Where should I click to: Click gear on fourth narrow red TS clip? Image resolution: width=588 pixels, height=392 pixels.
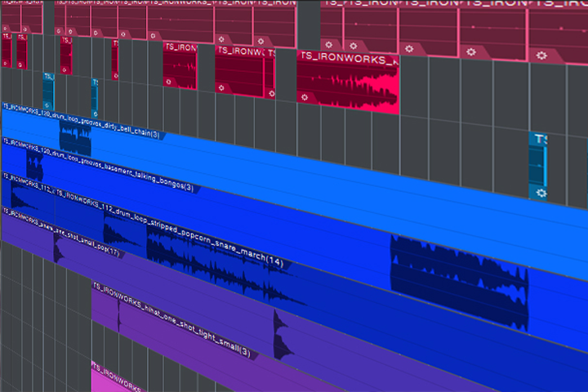(x=115, y=76)
